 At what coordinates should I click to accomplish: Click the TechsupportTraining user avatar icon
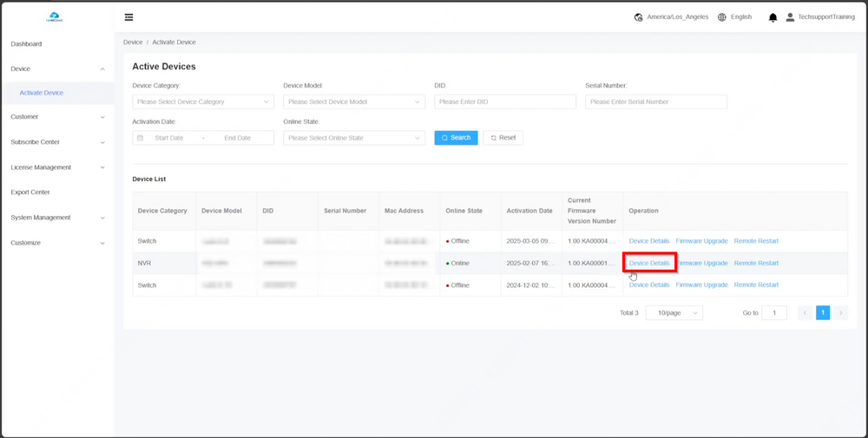(790, 17)
